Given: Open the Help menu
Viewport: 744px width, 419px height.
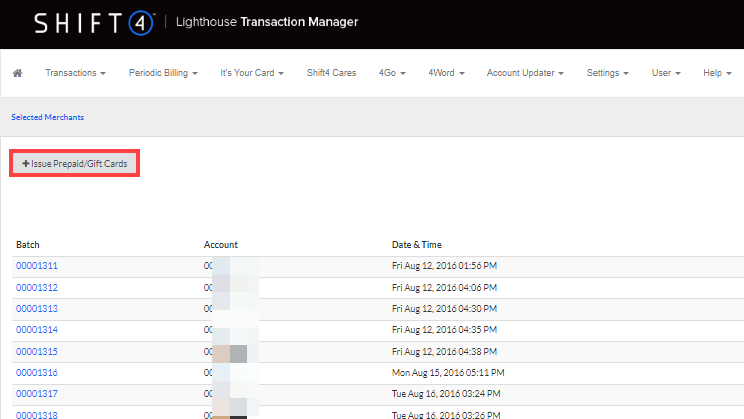Looking at the screenshot, I should pyautogui.click(x=716, y=73).
